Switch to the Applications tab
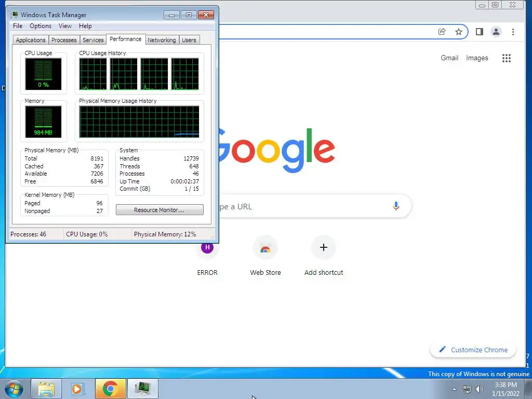 tap(31, 40)
